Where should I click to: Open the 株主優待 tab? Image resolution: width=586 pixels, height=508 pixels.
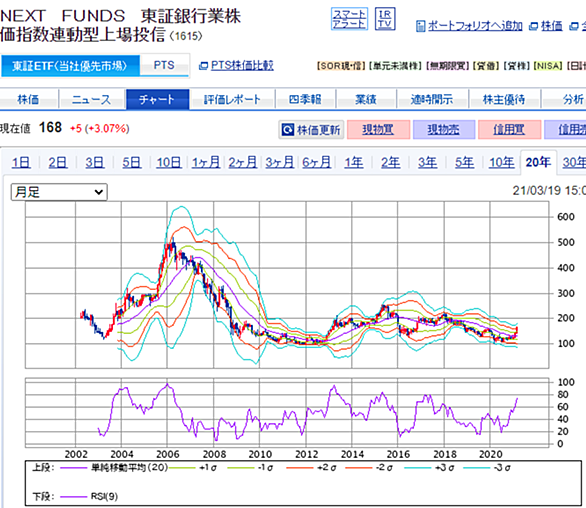click(504, 99)
